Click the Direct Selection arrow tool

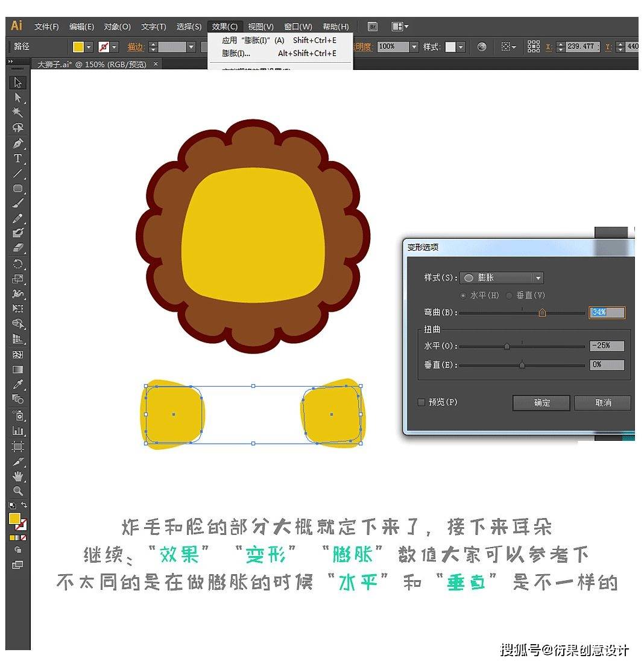click(x=18, y=98)
